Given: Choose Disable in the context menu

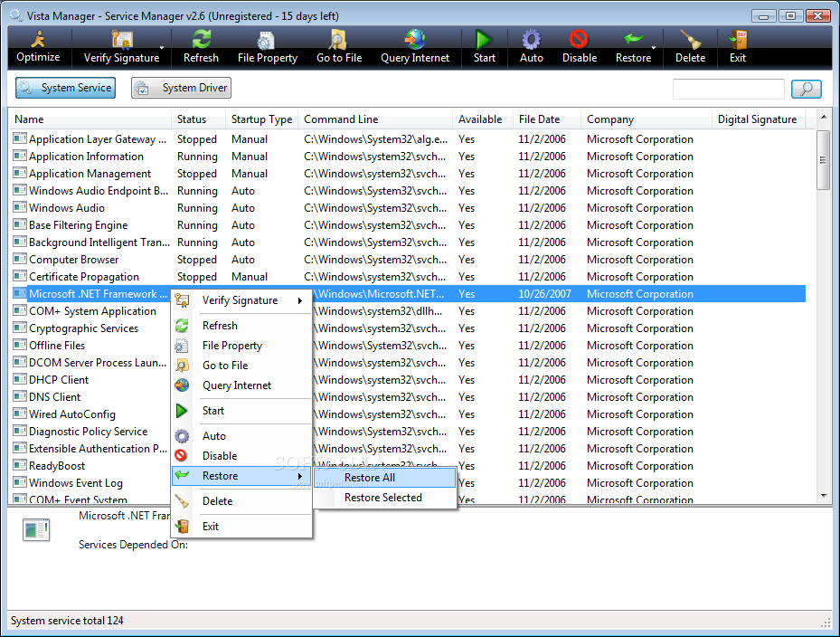Looking at the screenshot, I should click(x=241, y=456).
